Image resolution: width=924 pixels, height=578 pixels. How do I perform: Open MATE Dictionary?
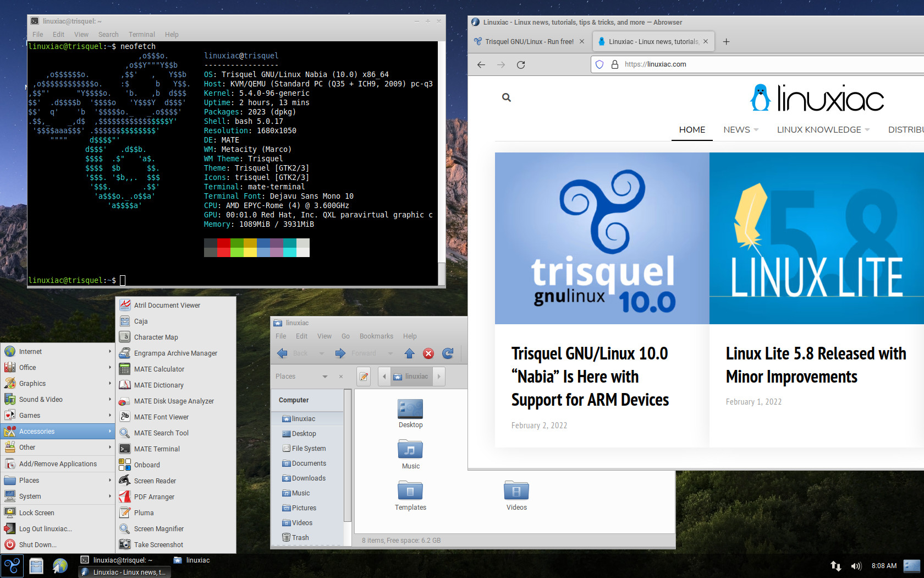pos(175,385)
